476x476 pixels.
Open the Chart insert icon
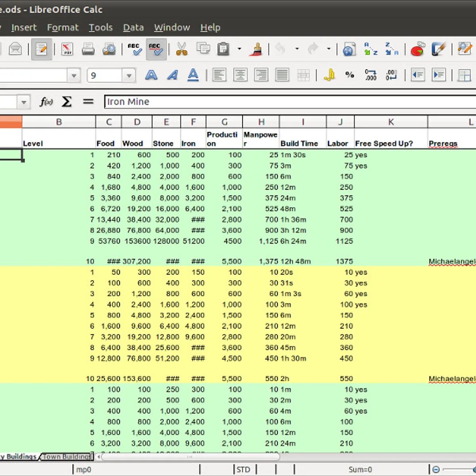(x=417, y=49)
